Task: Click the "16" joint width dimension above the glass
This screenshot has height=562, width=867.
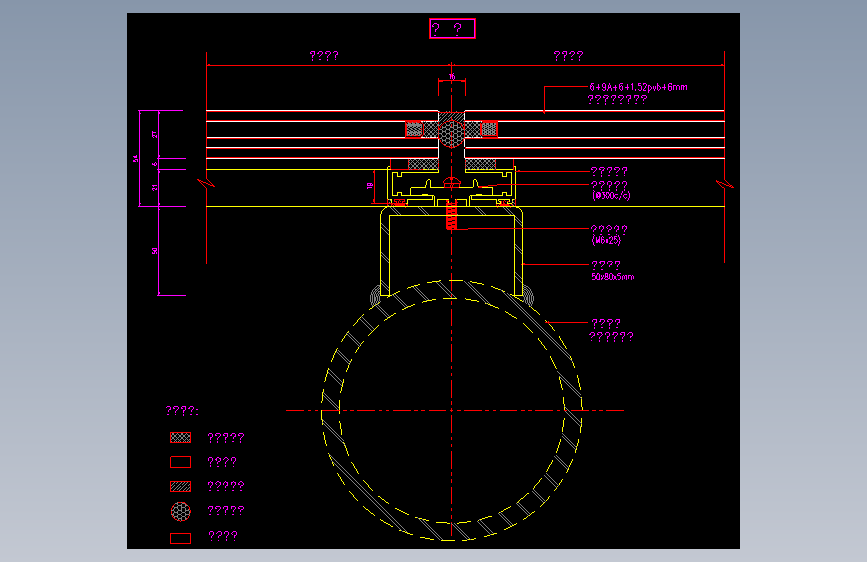Action: point(452,77)
